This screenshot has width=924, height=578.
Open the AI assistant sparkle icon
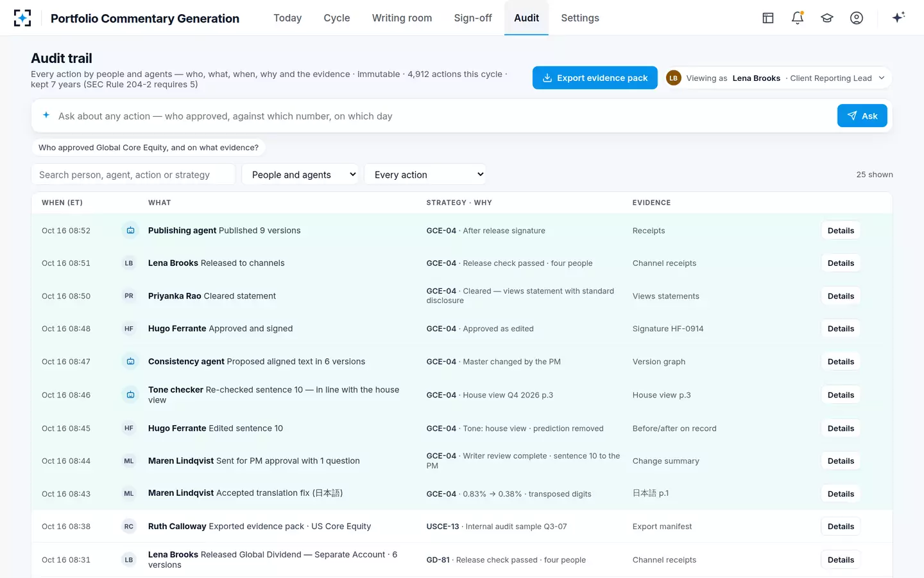tap(898, 17)
